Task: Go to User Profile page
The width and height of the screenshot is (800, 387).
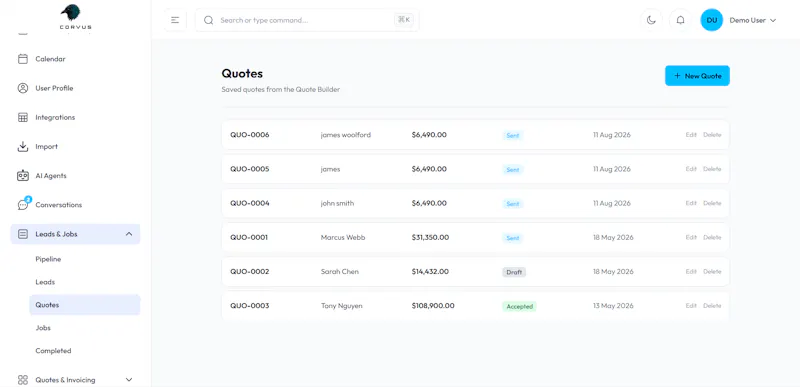Action: [x=75, y=88]
